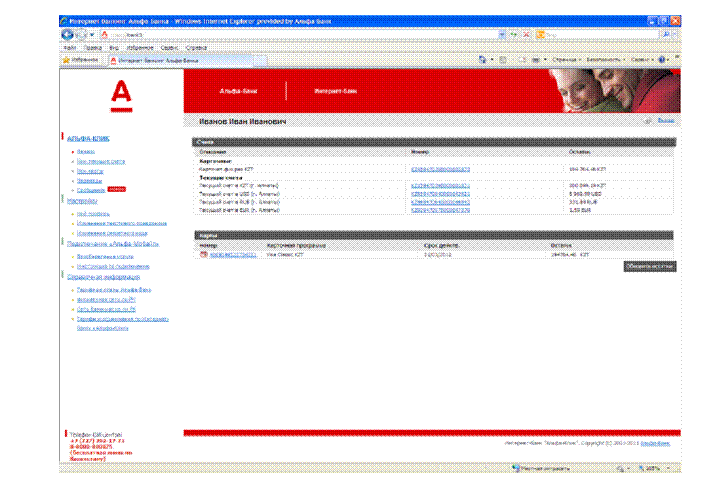Select the Интернет банкинг Альфа-Банка tab
The image size is (712, 496).
point(179,60)
